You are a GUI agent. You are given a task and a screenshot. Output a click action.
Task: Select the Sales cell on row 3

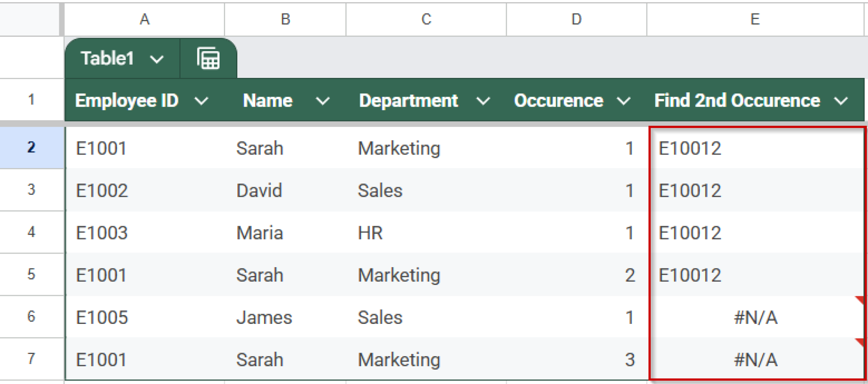click(380, 190)
